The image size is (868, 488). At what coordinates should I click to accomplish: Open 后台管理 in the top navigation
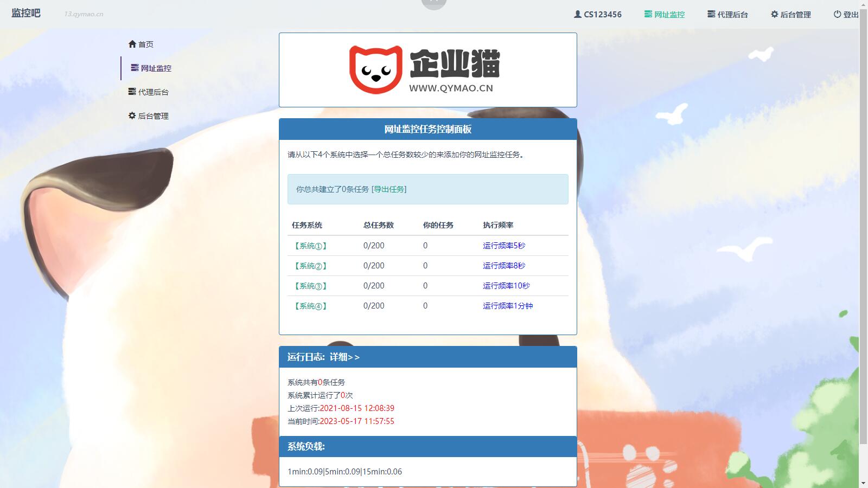tap(791, 15)
